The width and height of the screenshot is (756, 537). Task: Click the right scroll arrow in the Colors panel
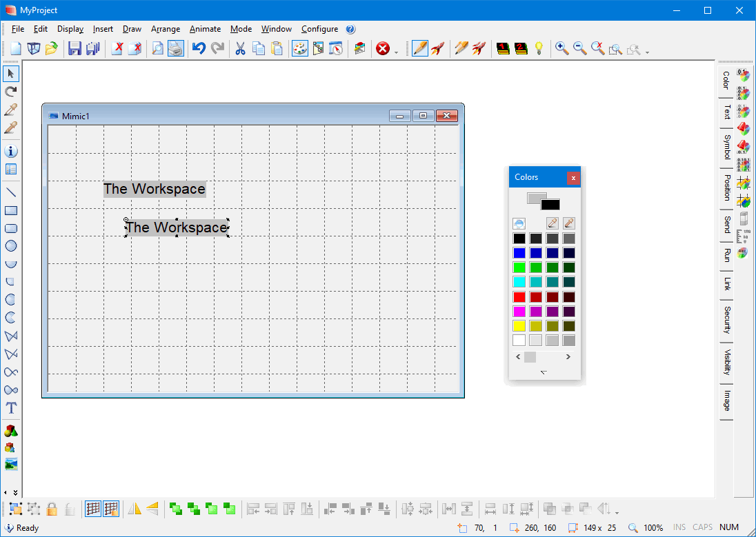568,356
